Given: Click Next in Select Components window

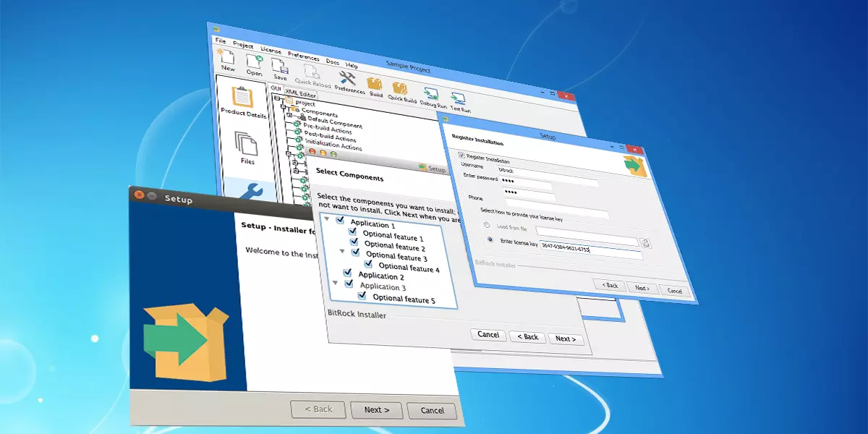Looking at the screenshot, I should 566,339.
